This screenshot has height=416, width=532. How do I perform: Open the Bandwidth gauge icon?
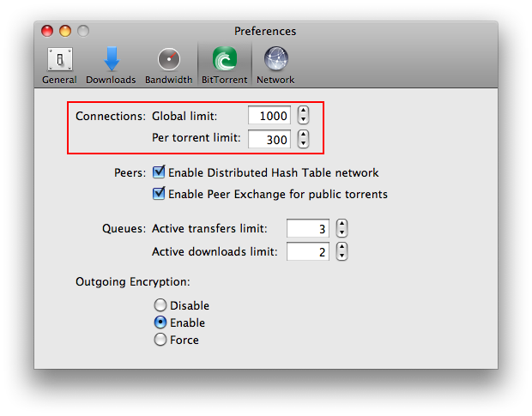coord(169,59)
